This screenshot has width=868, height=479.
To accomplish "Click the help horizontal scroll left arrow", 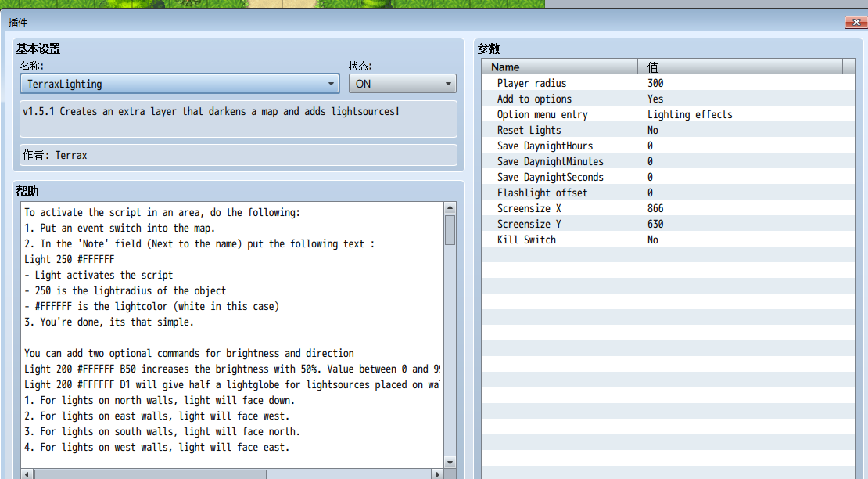I will tap(27, 474).
